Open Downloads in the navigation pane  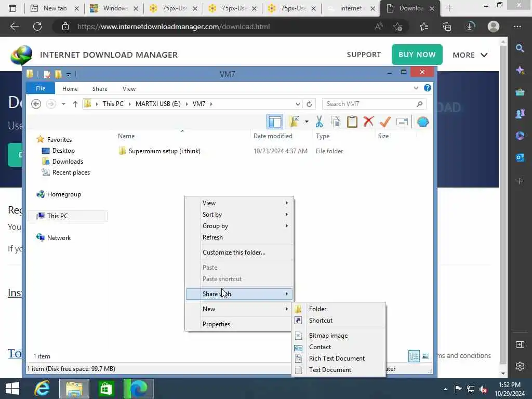tap(67, 162)
